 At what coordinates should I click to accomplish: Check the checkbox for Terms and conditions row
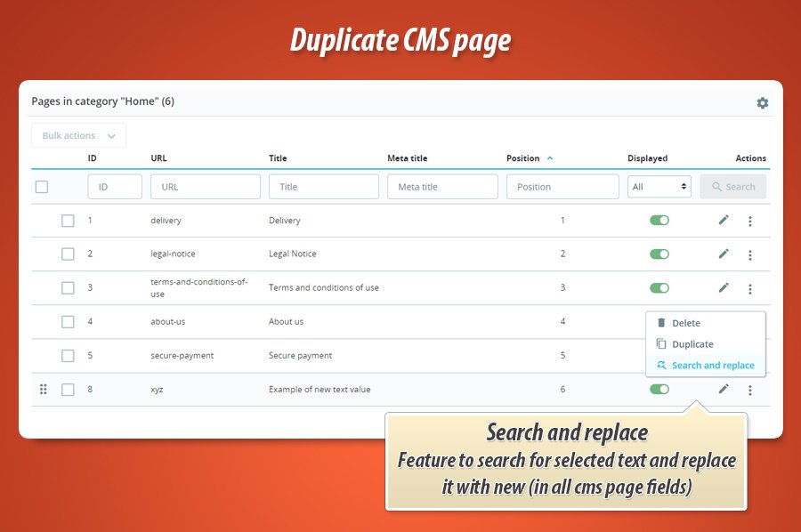click(68, 287)
